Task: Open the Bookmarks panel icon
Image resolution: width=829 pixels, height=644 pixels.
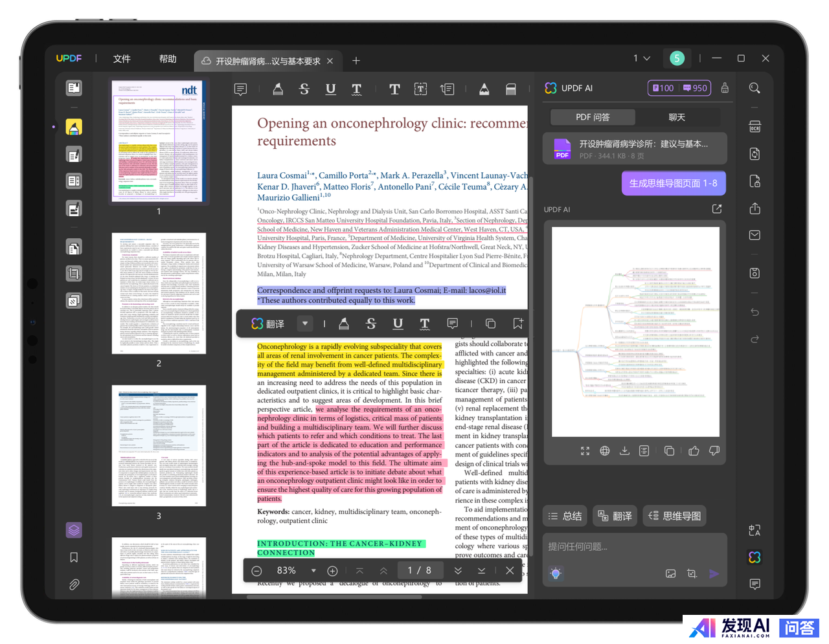Action: 74,557
